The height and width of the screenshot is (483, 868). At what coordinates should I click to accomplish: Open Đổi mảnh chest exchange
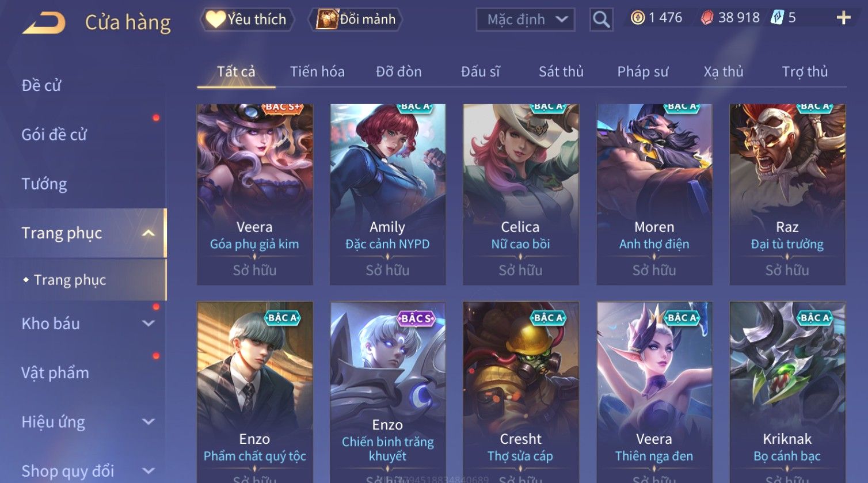[355, 20]
